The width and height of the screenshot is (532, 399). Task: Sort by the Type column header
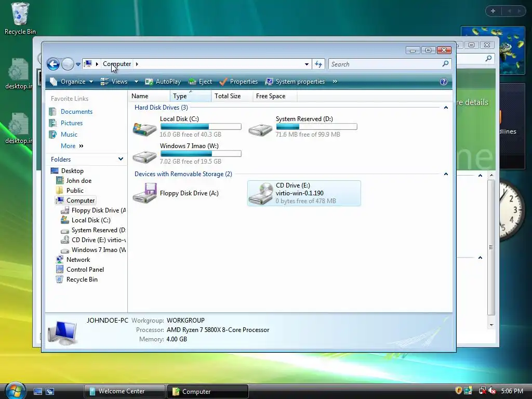click(x=190, y=96)
